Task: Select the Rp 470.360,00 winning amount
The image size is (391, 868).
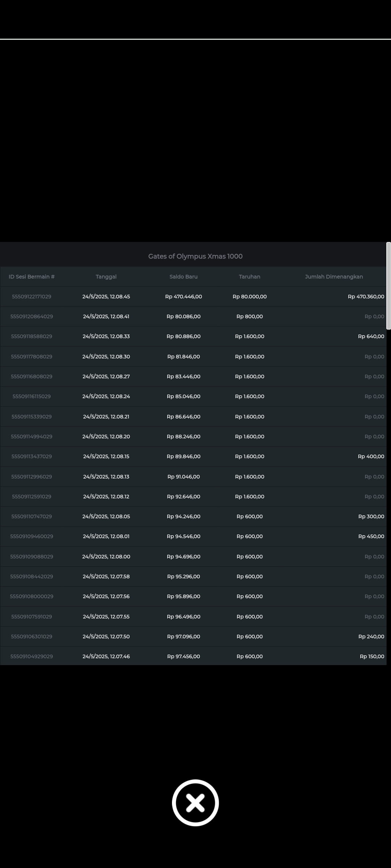Action: coord(366,297)
